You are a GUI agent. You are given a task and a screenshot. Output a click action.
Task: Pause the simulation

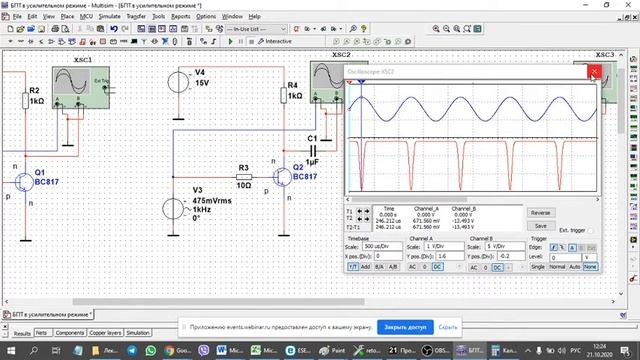tap(241, 41)
